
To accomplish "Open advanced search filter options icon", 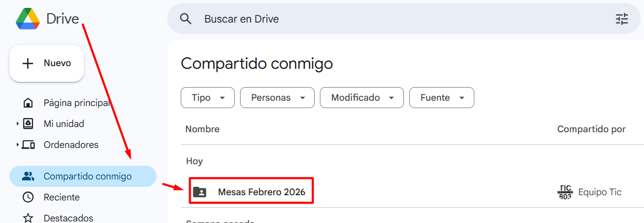I will point(622,19).
